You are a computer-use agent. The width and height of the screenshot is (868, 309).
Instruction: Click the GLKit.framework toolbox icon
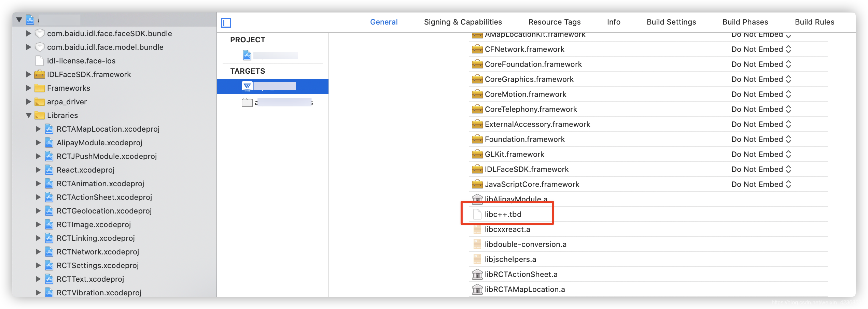(477, 154)
